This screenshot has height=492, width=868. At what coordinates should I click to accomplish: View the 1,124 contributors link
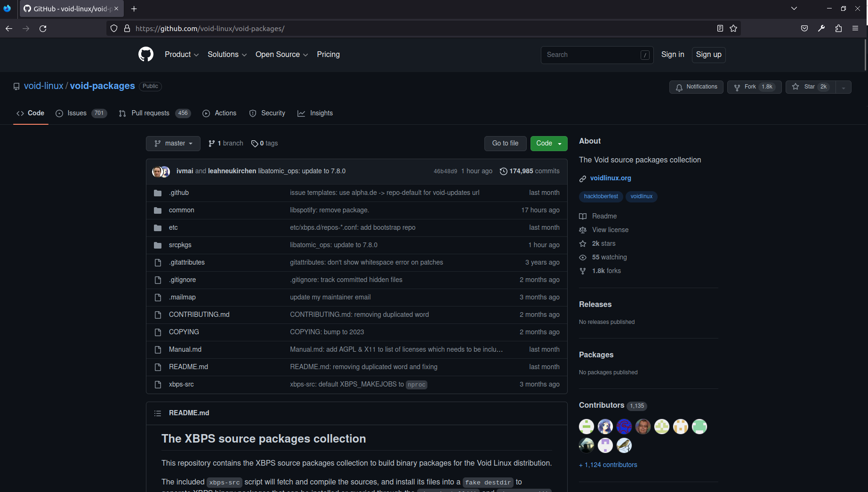608,465
